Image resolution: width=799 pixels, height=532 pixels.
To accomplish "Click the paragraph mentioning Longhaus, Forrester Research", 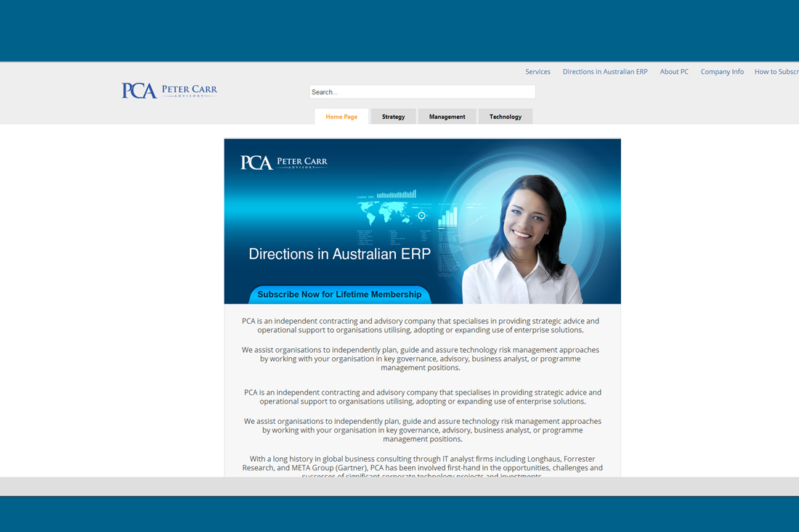I will pos(423,467).
